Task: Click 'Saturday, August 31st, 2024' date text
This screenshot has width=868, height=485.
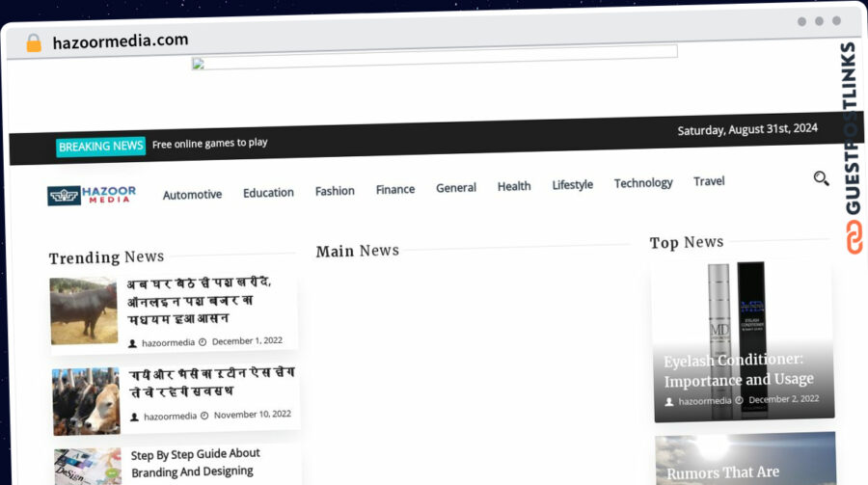Action: click(747, 129)
